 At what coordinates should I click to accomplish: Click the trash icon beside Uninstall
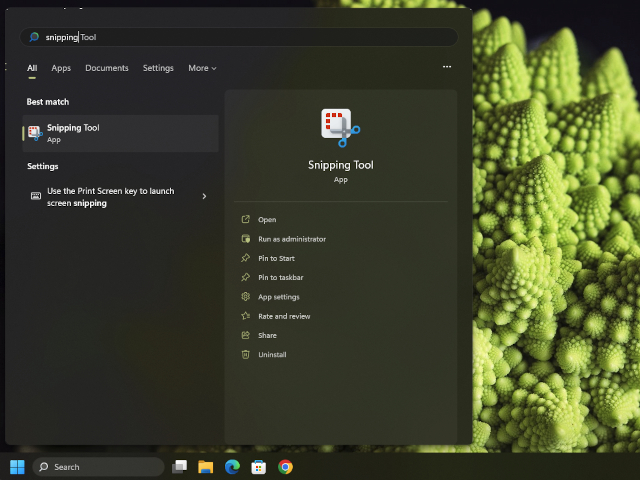(x=245, y=354)
